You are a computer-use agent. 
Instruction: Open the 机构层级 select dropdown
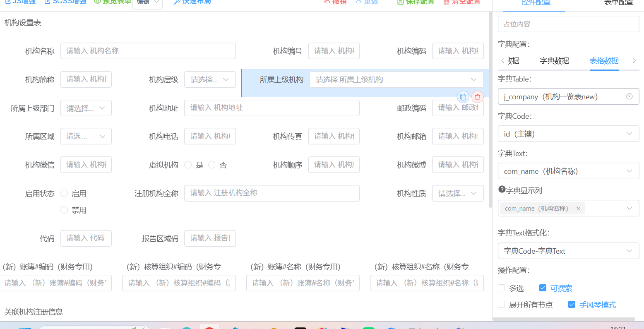[210, 79]
